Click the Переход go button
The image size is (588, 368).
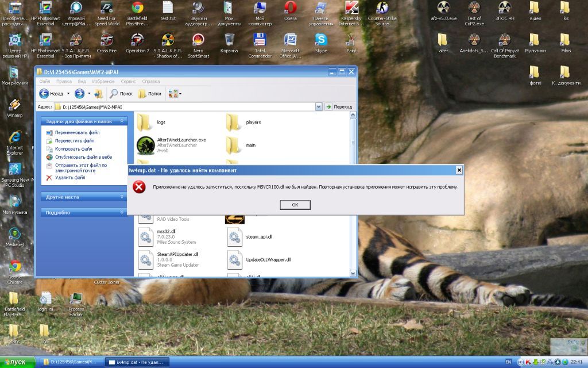(339, 106)
